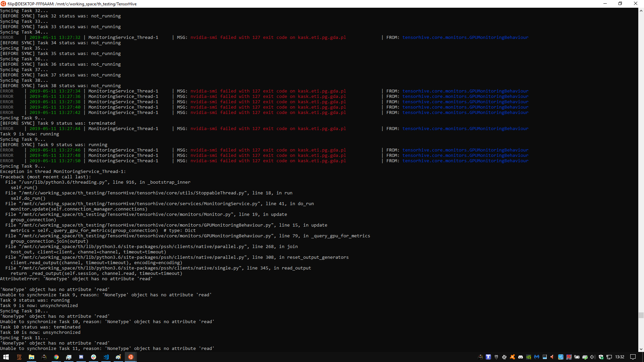
Task: Open Windows Security shield tray icon
Action: tap(601, 357)
